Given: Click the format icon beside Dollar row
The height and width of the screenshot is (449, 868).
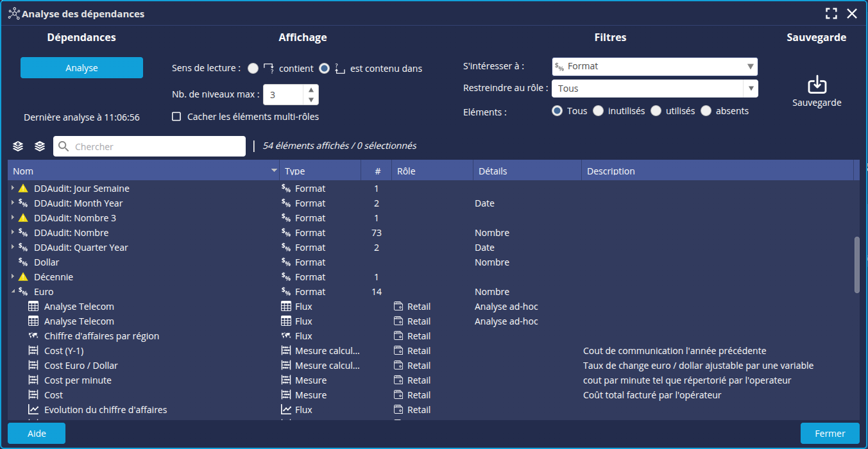Looking at the screenshot, I should pos(23,262).
